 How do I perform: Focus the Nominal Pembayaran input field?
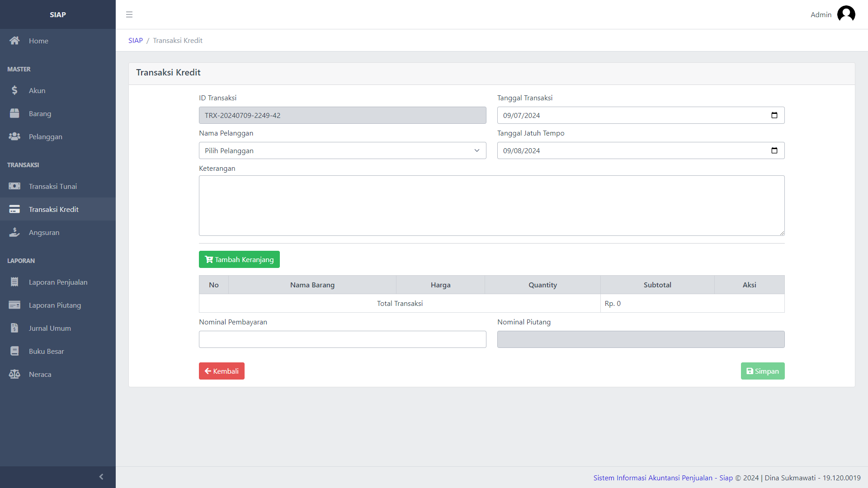click(342, 339)
